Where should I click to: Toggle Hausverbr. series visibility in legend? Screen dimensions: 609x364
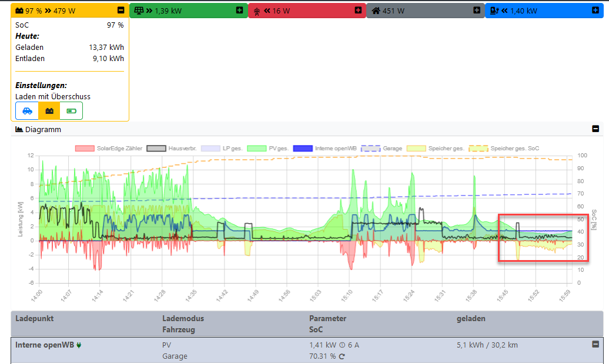(182, 149)
